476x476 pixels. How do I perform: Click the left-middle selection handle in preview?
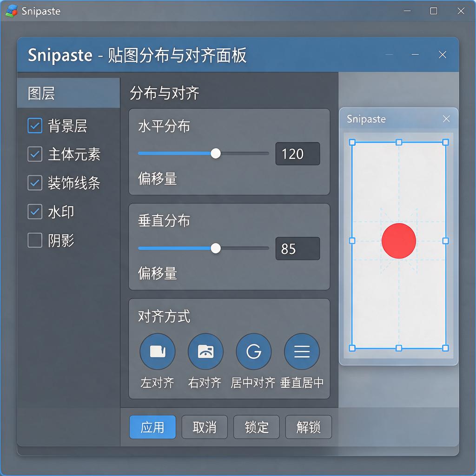pos(352,241)
